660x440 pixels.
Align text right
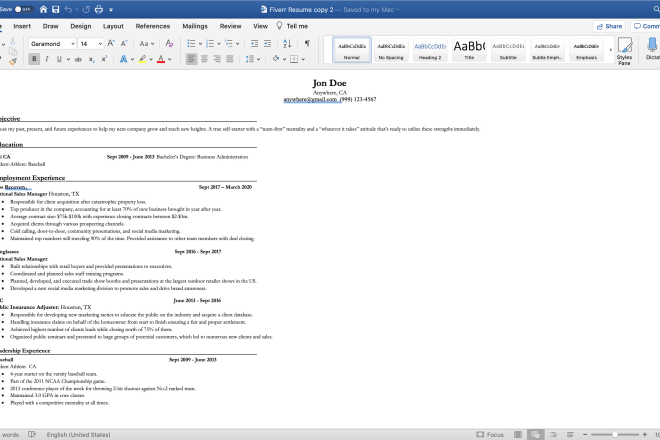(x=217, y=59)
